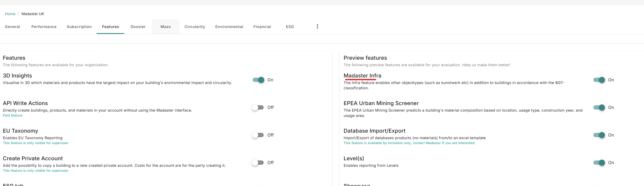Click 'Enables reporting from Levels' description
The height and width of the screenshot is (186, 644).
pyautogui.click(x=371, y=166)
